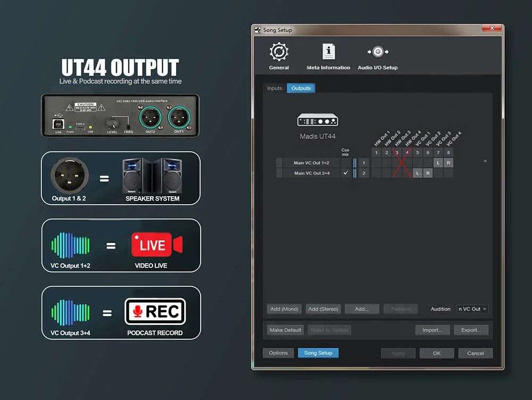The image size is (532, 400).
Task: Click the Add (Stereo) button
Action: pos(323,309)
